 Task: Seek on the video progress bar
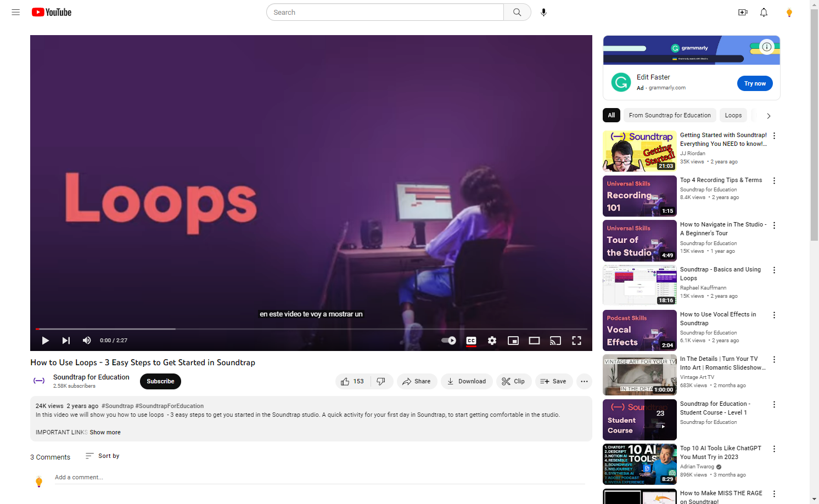pyautogui.click(x=311, y=329)
